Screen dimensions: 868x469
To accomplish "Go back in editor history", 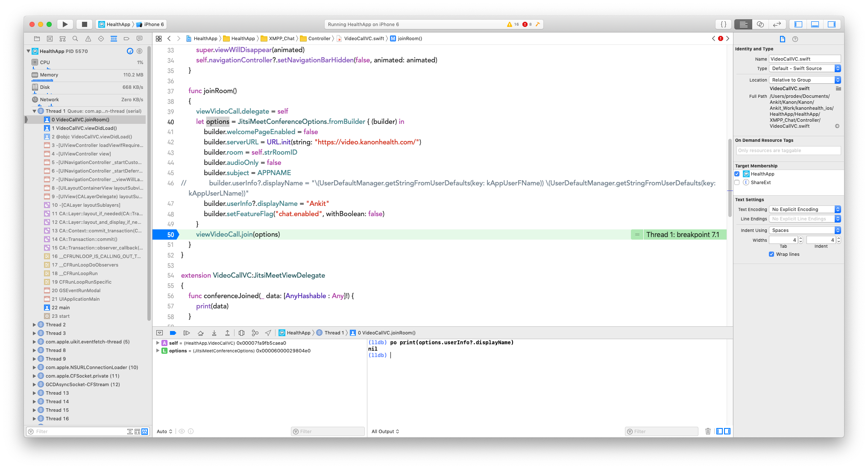I will pyautogui.click(x=169, y=38).
